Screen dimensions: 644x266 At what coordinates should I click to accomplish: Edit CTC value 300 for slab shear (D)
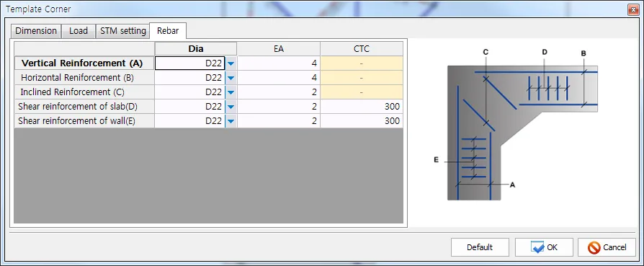click(x=362, y=107)
